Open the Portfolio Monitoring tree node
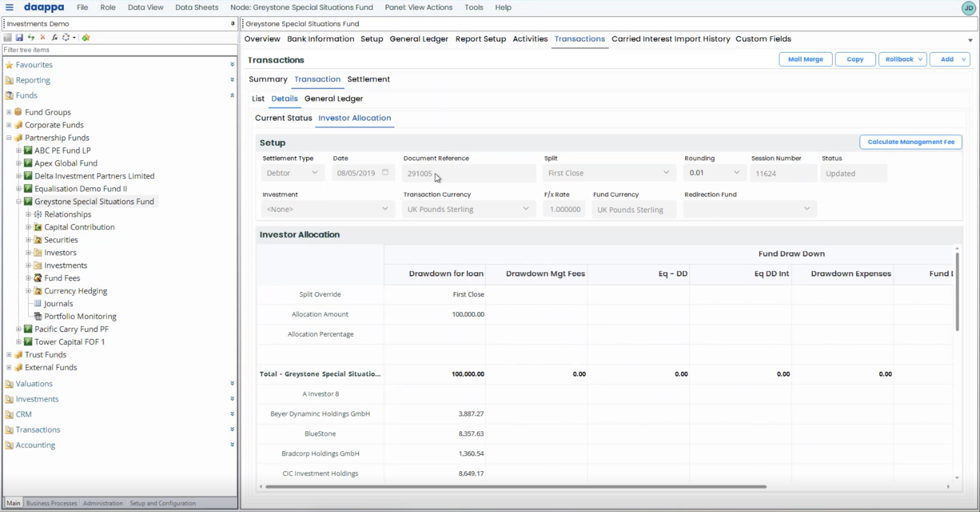Image resolution: width=980 pixels, height=512 pixels. [80, 316]
